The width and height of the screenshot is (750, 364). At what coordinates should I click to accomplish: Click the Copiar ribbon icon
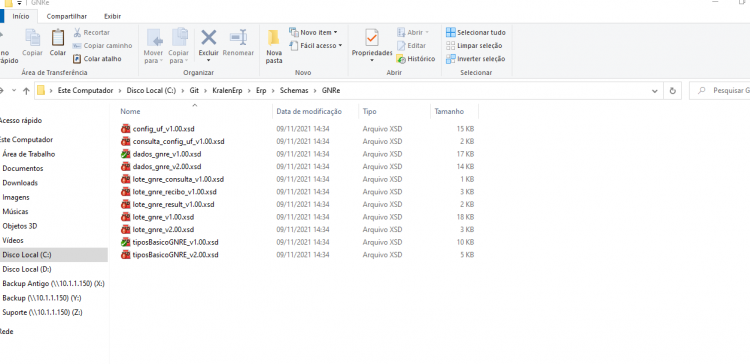(x=33, y=38)
